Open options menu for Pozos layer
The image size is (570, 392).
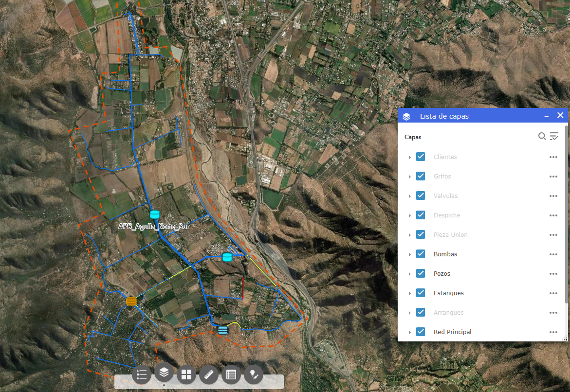coord(553,274)
